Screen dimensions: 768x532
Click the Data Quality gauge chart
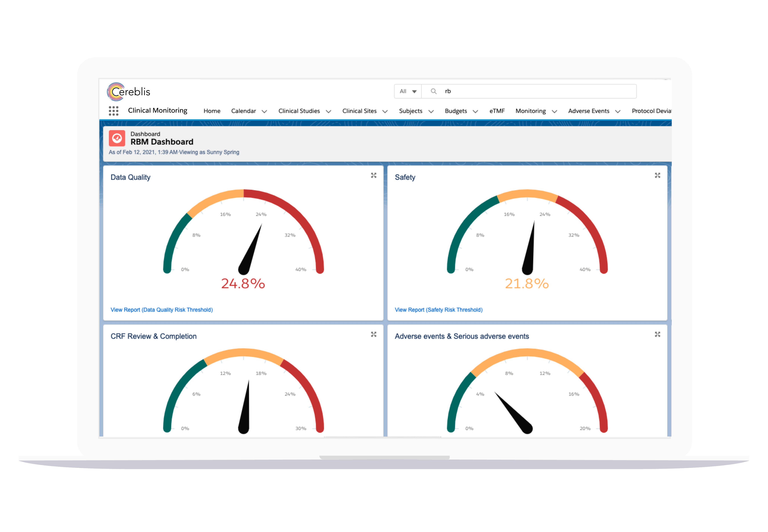click(x=243, y=232)
